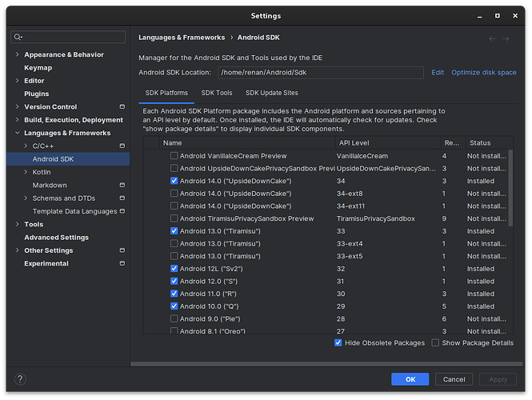Image resolution: width=532 pixels, height=400 pixels.
Task: Expand the Tools section chevron
Action: [18, 224]
